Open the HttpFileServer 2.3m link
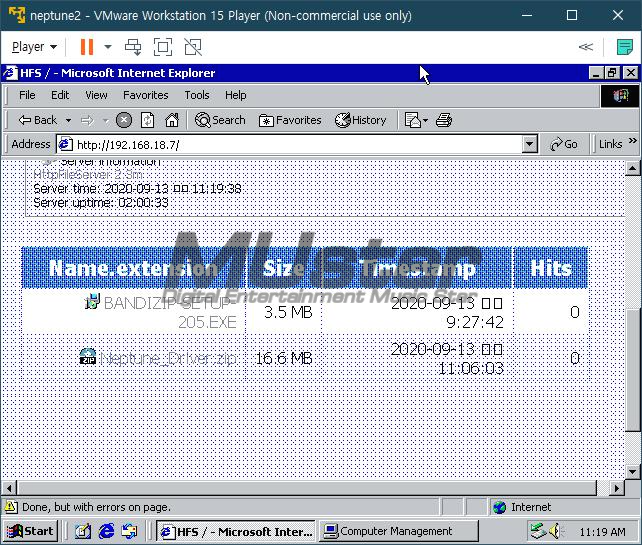The height and width of the screenshot is (545, 642). (x=88, y=175)
